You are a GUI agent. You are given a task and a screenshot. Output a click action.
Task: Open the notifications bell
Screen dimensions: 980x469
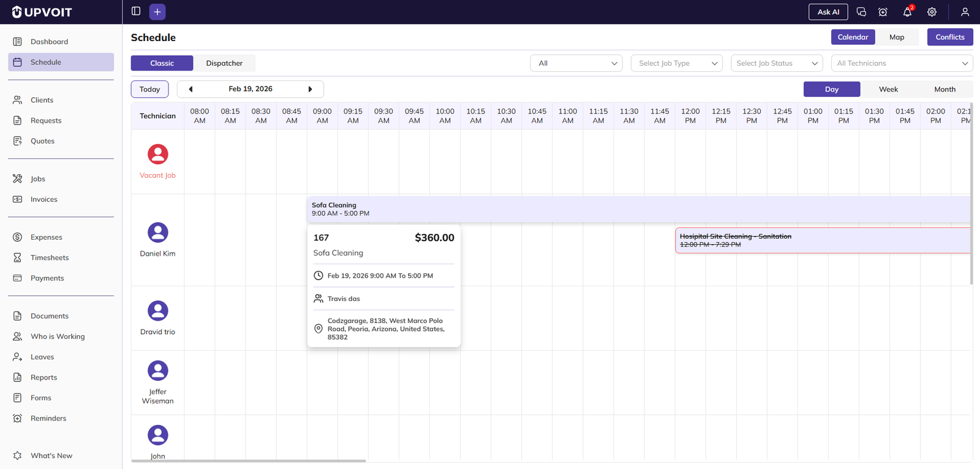(x=907, y=12)
